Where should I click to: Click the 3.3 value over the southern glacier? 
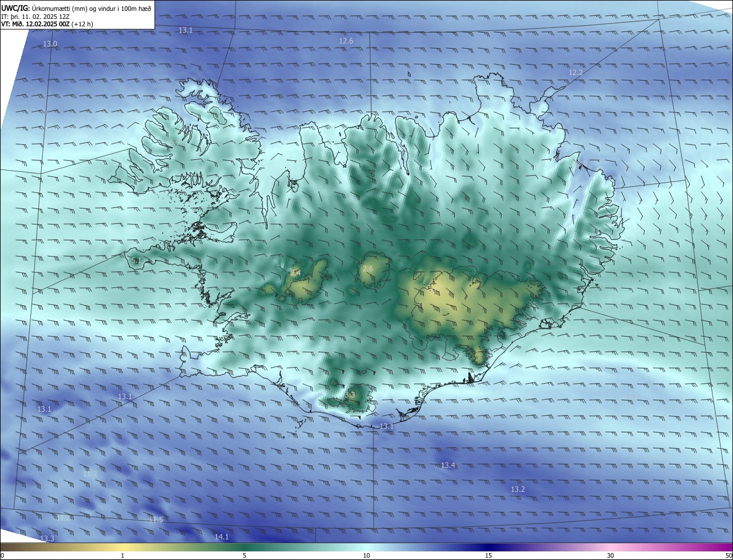pos(350,395)
